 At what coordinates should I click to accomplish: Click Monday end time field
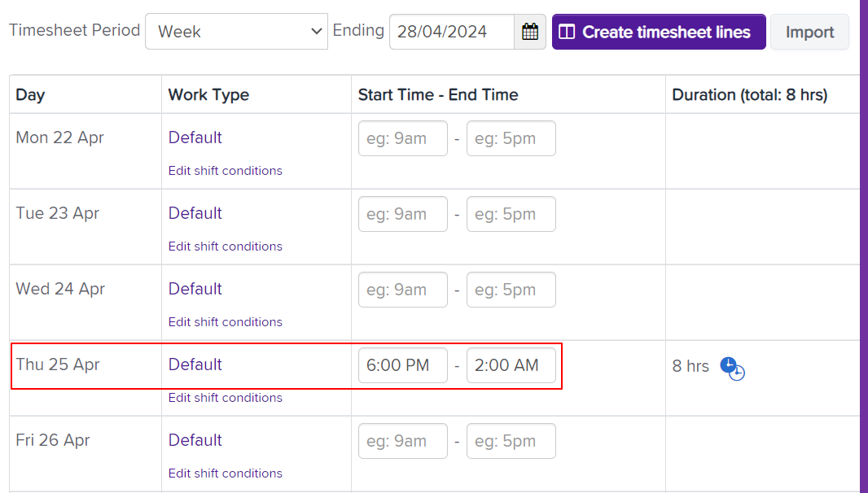pos(511,138)
